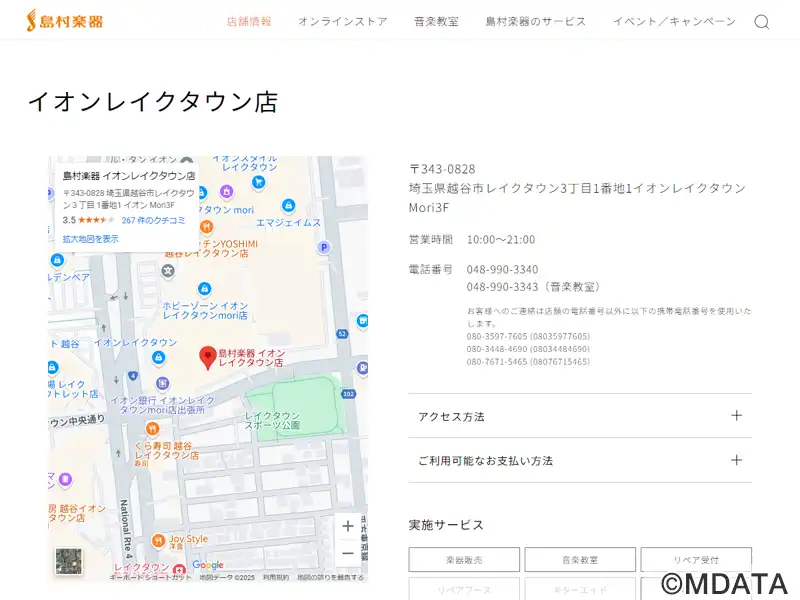Screen dimensions: 800x600
Task: Expand the アクセス方法 section
Action: (580, 416)
